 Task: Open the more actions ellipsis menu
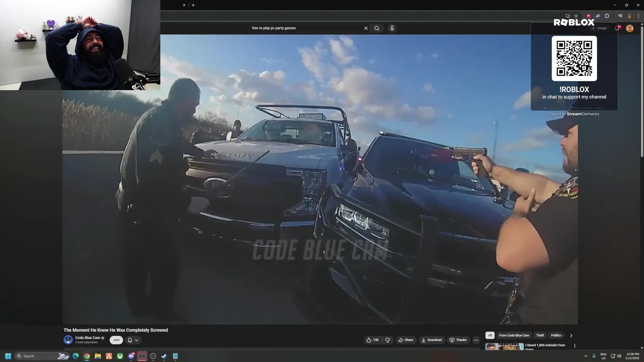pyautogui.click(x=476, y=340)
